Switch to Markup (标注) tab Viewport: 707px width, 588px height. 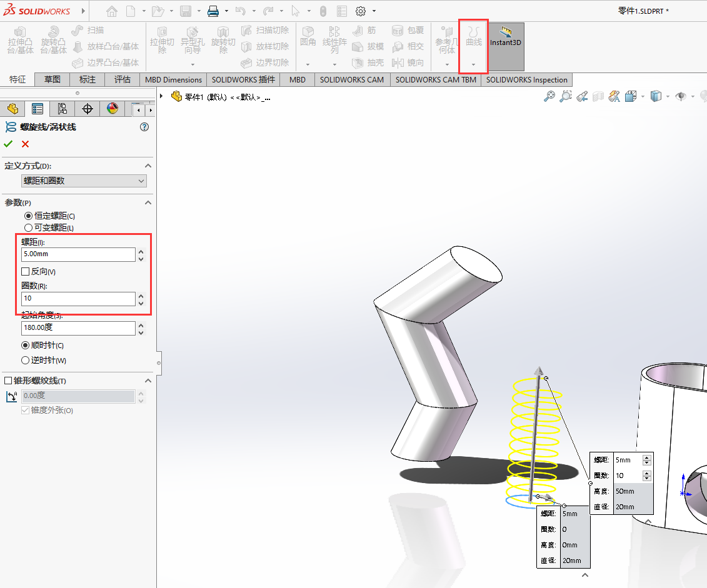point(88,79)
